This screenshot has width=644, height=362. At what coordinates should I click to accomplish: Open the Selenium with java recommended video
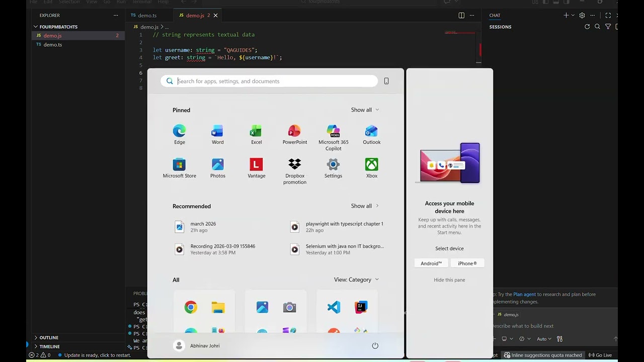337,249
